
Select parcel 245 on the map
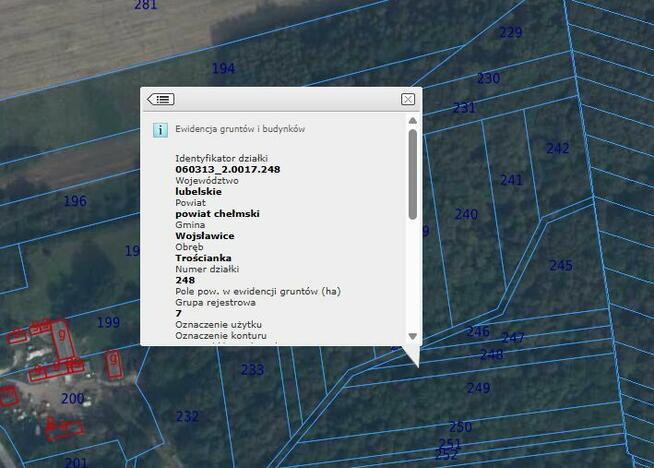point(561,265)
